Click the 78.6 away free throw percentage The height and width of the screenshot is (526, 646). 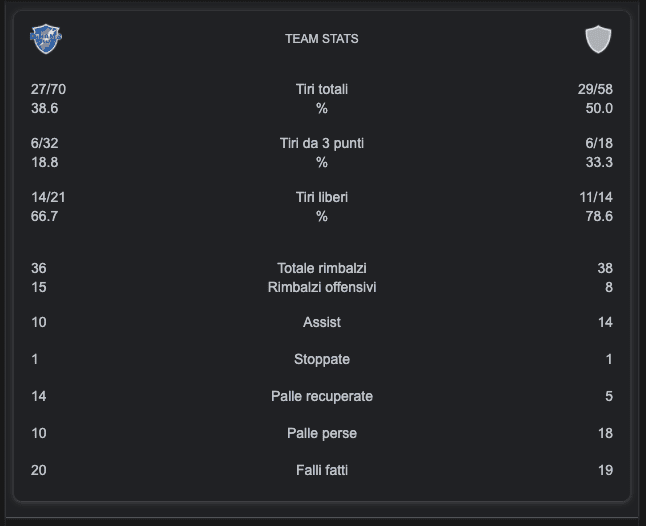coord(599,216)
